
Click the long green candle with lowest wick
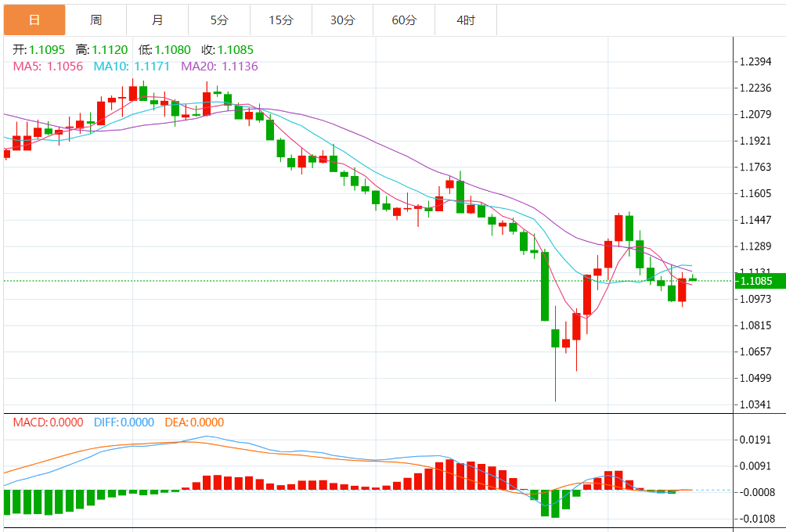(555, 353)
